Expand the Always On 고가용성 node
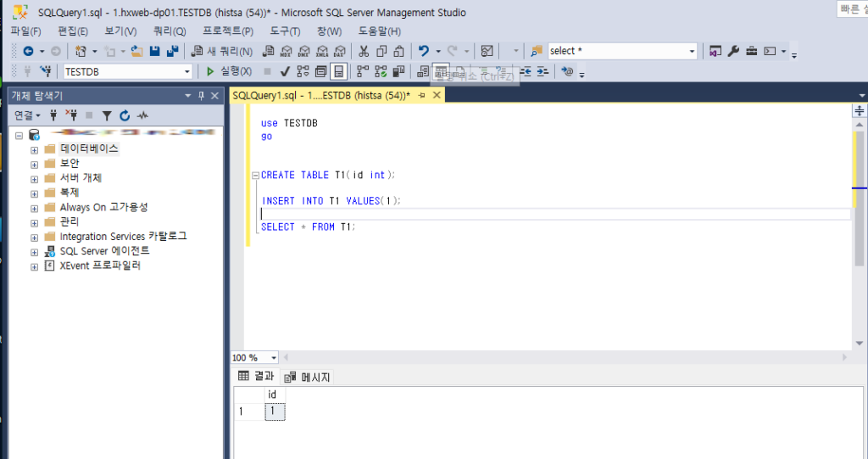 point(34,209)
